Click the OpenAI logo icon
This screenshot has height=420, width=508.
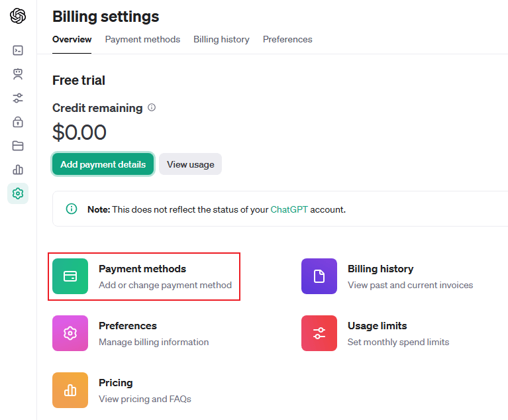pos(18,16)
